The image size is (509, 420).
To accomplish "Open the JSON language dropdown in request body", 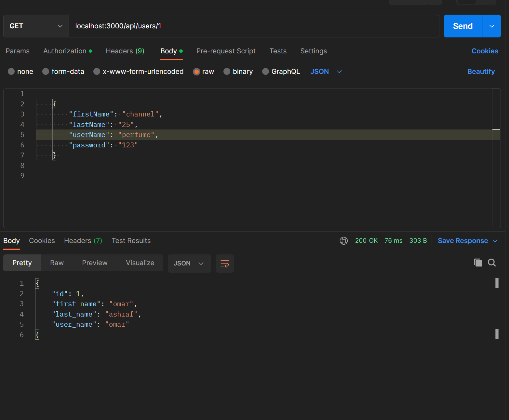I will (326, 72).
